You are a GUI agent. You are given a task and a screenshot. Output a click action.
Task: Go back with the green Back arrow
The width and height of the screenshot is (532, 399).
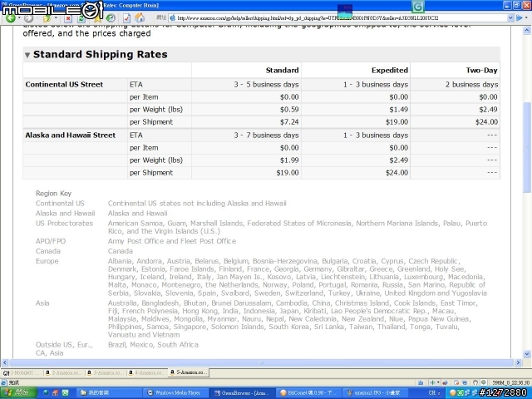click(x=10, y=18)
